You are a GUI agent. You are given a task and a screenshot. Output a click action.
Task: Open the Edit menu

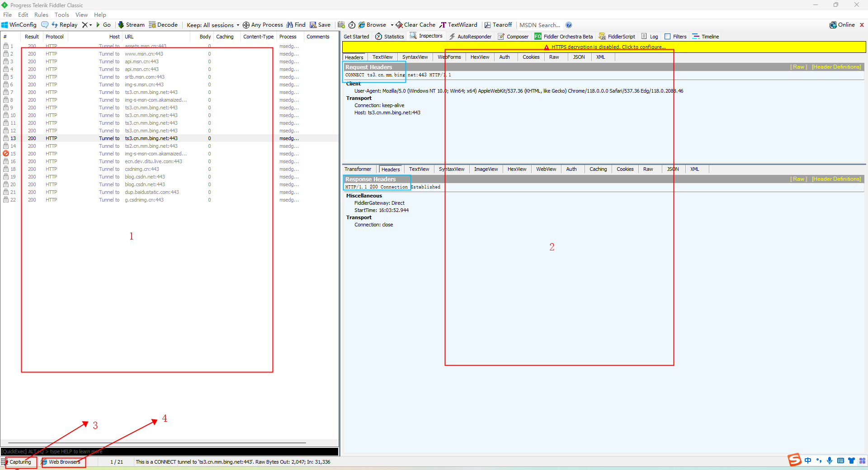pyautogui.click(x=23, y=14)
